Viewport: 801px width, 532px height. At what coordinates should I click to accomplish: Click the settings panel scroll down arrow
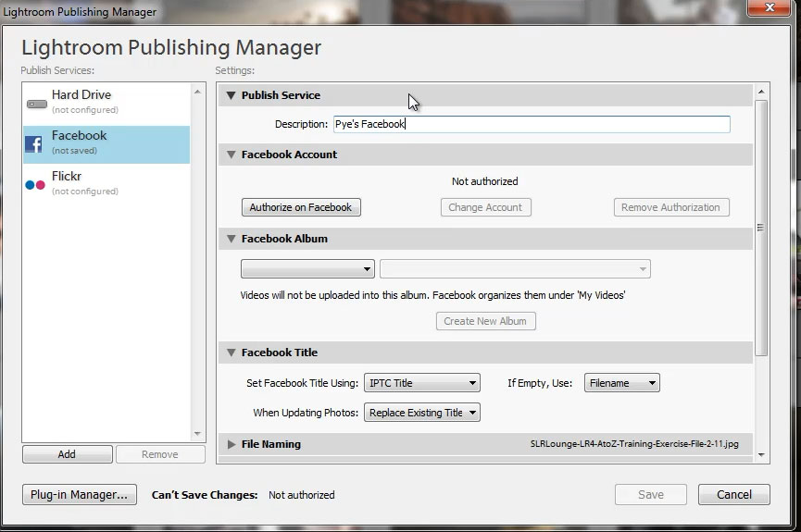(x=761, y=454)
